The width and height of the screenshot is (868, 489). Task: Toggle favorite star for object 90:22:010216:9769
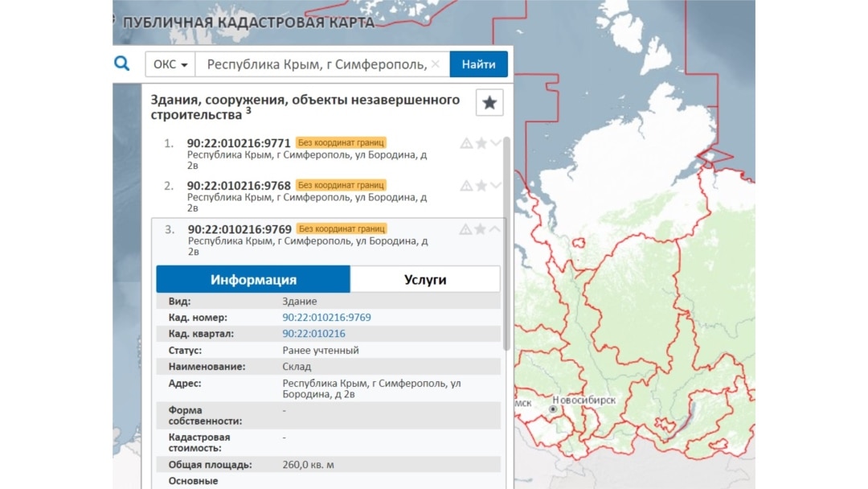click(481, 229)
